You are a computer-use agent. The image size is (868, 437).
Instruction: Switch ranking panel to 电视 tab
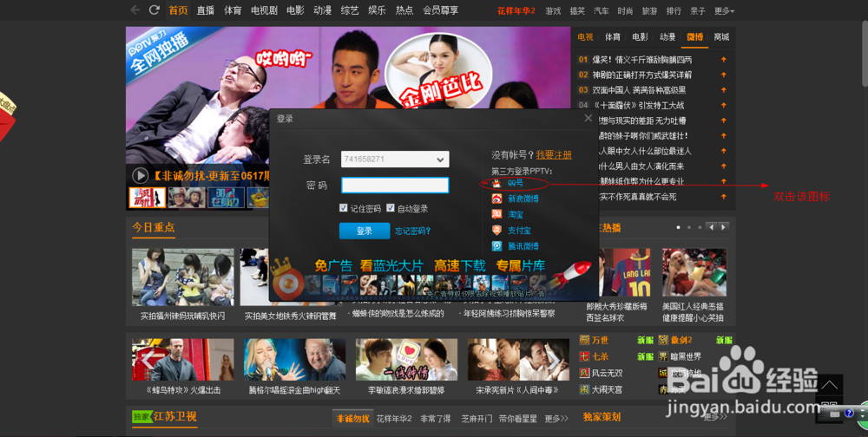tap(585, 37)
